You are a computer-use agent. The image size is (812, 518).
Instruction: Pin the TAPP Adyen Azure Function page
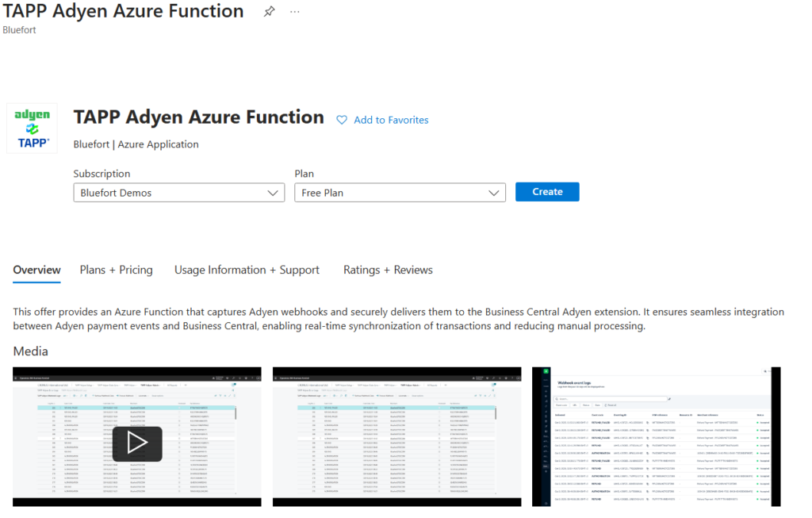tap(270, 12)
